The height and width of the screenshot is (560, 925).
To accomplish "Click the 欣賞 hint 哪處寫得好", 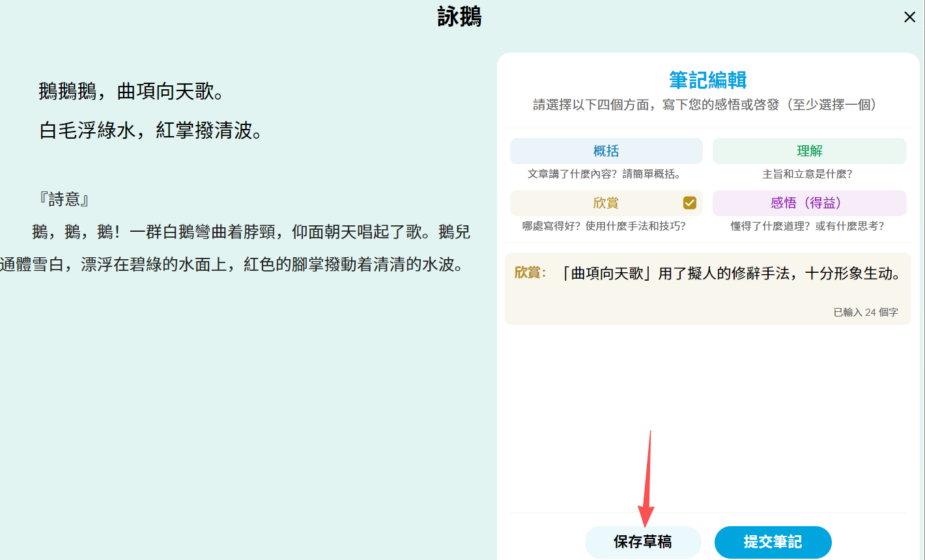I will click(603, 226).
